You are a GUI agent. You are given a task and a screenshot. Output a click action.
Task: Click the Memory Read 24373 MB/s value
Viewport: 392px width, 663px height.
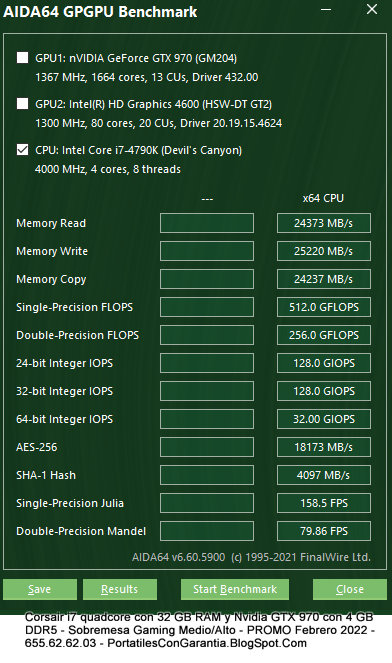324,223
